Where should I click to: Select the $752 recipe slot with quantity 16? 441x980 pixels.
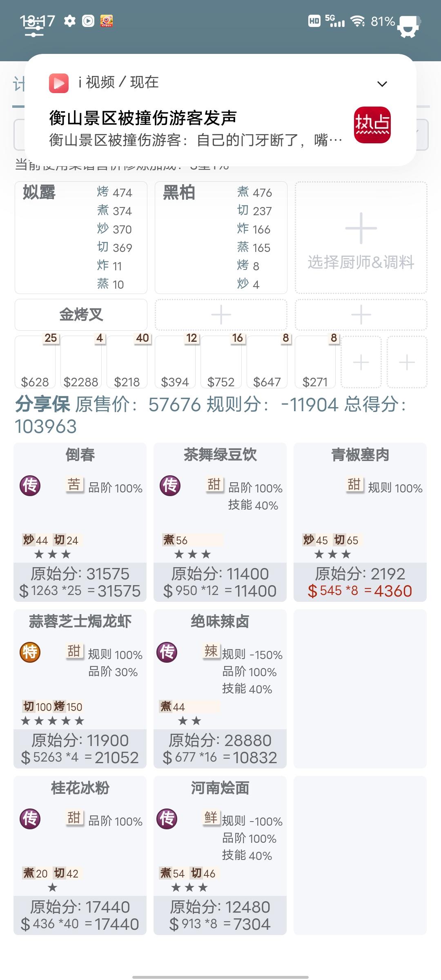coord(221,362)
